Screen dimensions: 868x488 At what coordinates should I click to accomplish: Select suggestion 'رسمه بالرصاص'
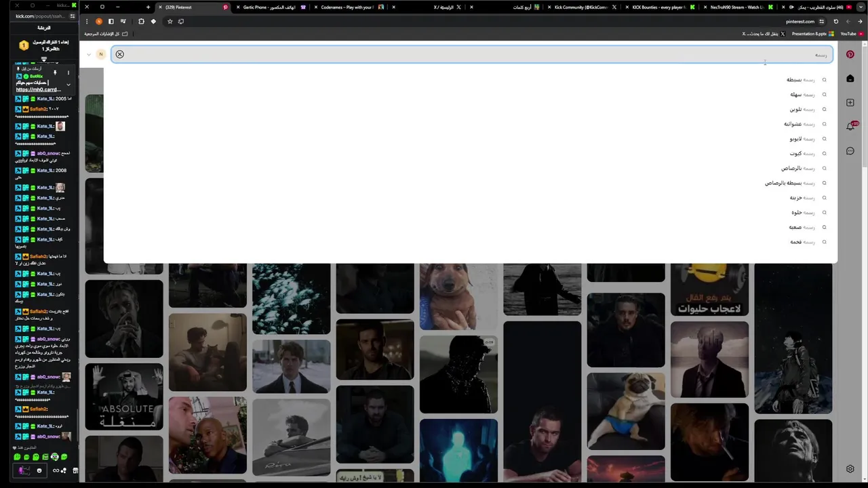click(x=798, y=168)
